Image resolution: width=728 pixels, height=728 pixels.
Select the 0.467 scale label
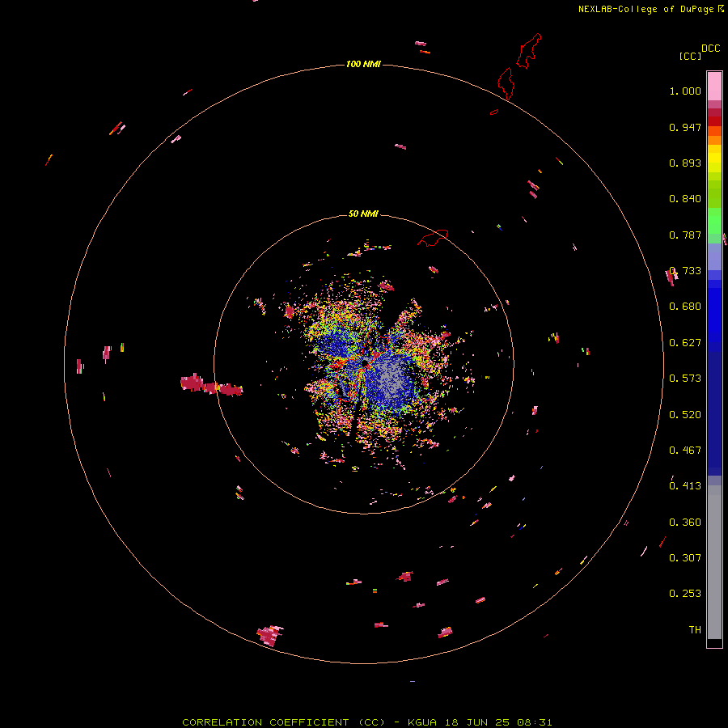click(x=685, y=451)
